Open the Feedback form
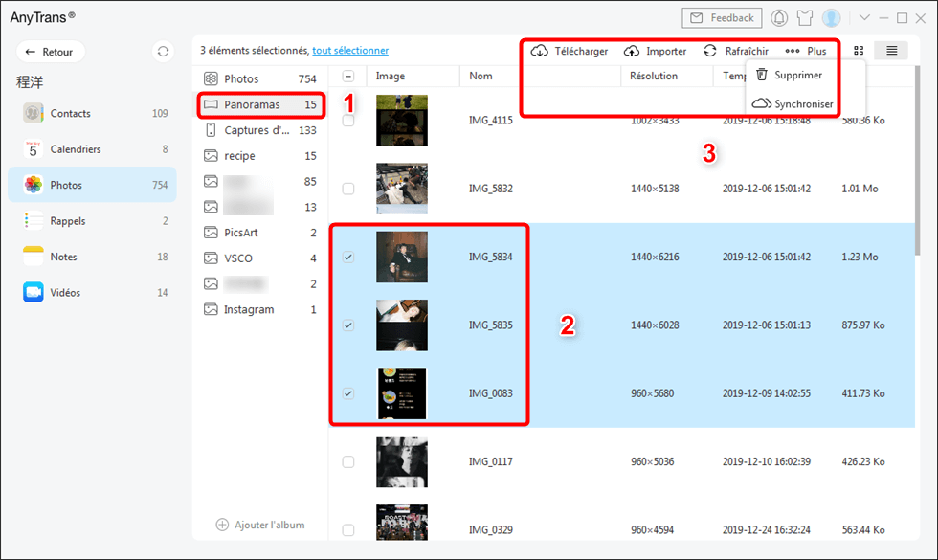938x560 pixels. (722, 18)
